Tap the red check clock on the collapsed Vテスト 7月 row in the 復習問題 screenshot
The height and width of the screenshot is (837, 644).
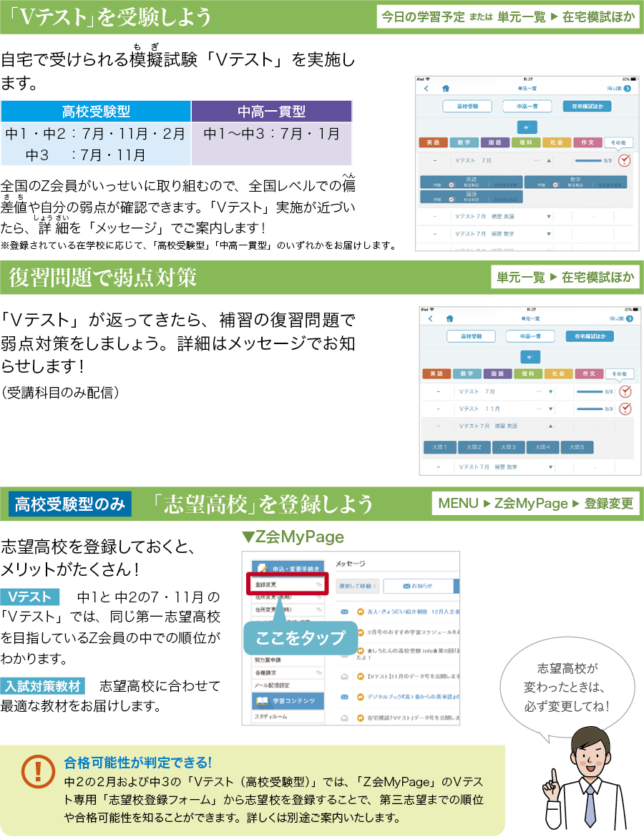point(625,391)
